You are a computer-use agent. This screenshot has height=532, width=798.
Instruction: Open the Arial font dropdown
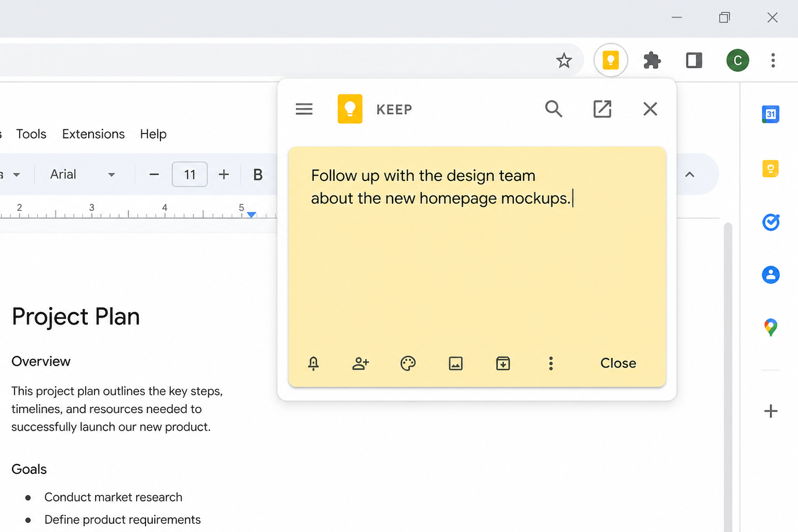click(83, 175)
